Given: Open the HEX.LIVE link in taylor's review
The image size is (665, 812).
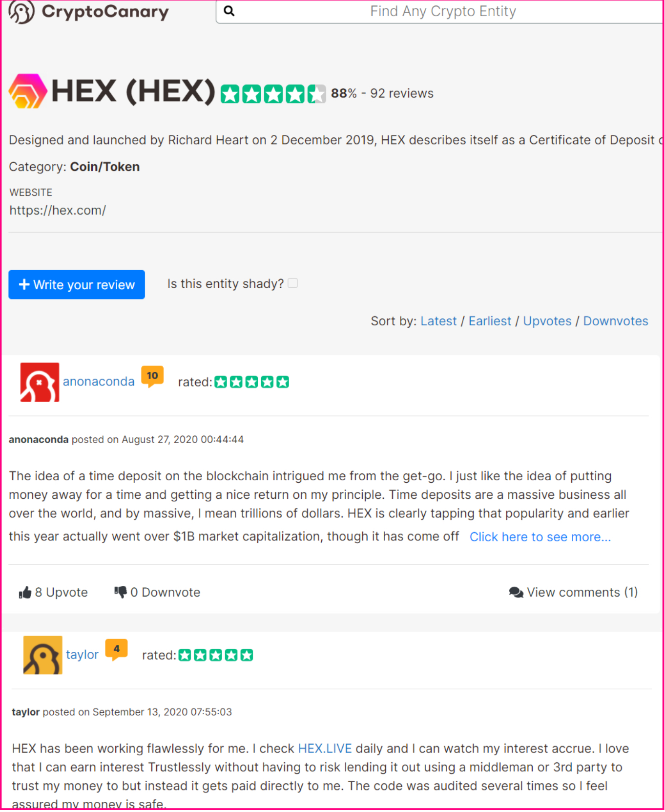Looking at the screenshot, I should click(x=325, y=749).
